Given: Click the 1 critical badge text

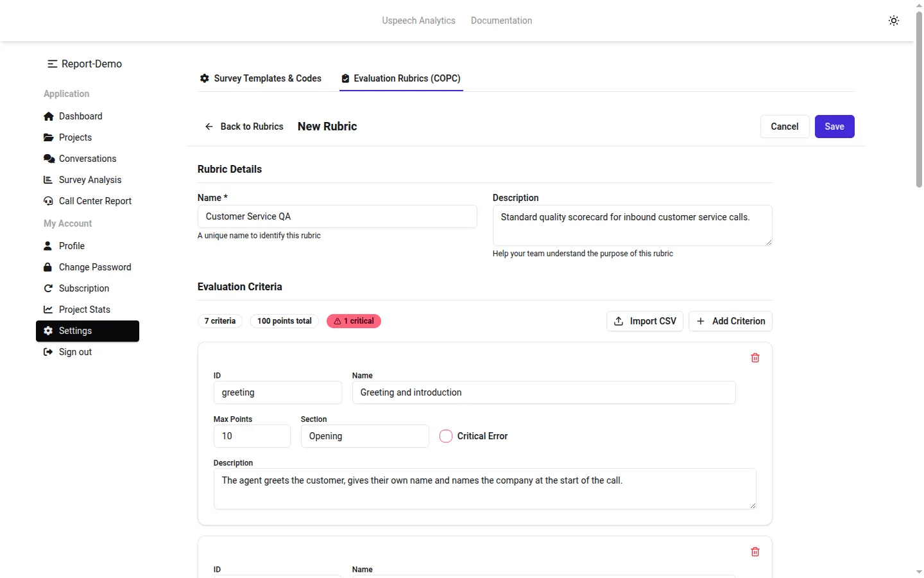Looking at the screenshot, I should click(x=359, y=321).
